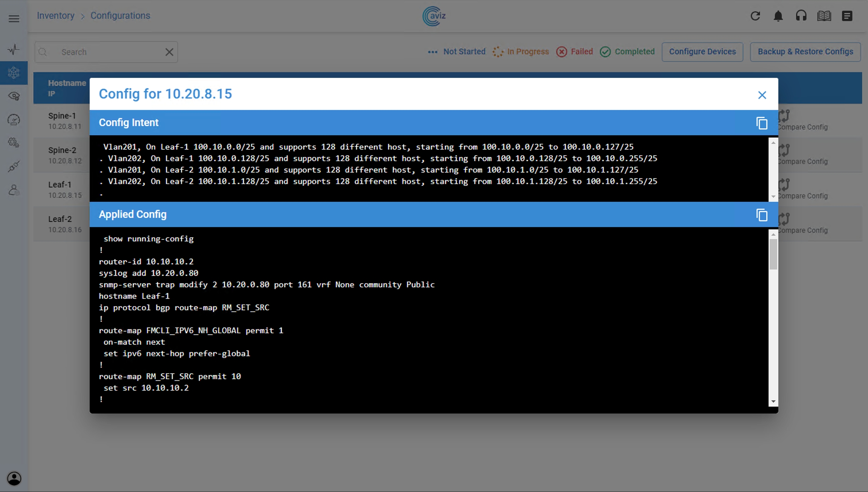Go to Inventory breadcrumb
The image size is (868, 492).
pyautogui.click(x=55, y=15)
